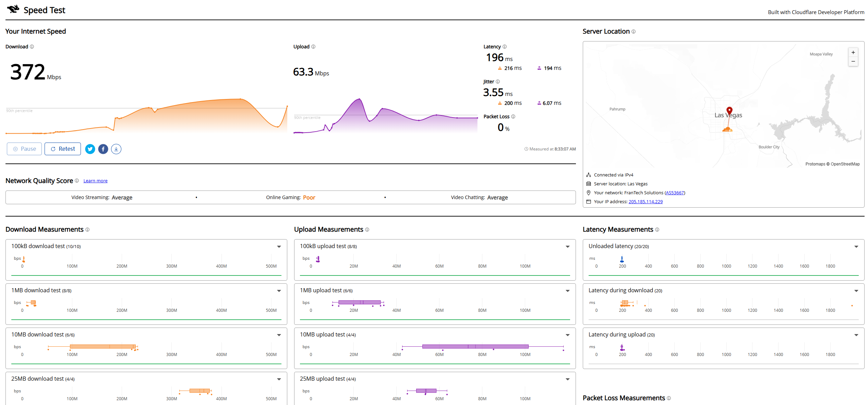Open the Upload info icon
Screen dimensions: 868x405
(x=313, y=47)
